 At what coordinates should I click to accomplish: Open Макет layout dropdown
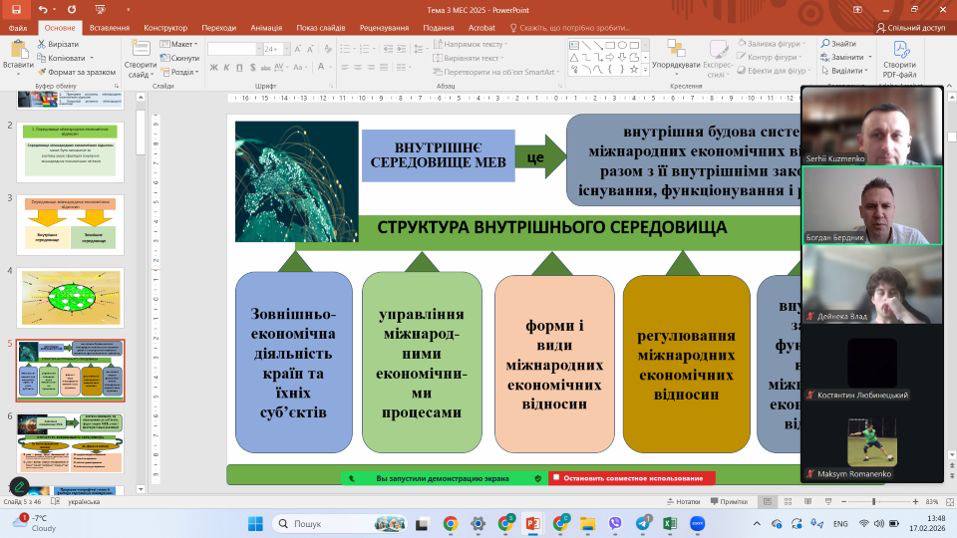(x=179, y=44)
